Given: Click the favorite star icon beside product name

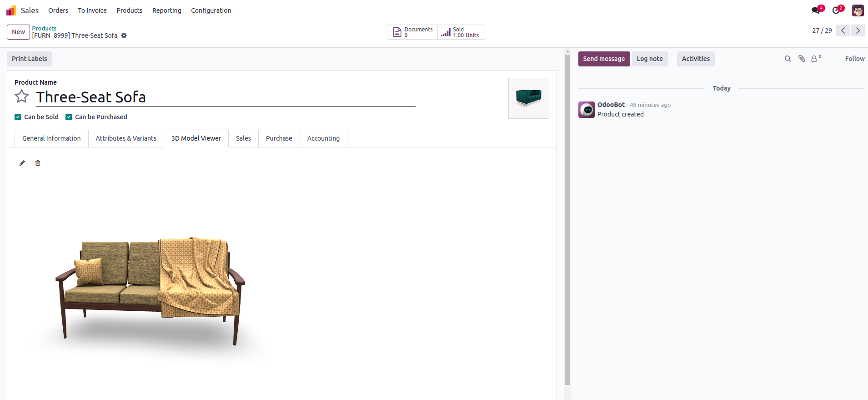Looking at the screenshot, I should click(22, 96).
